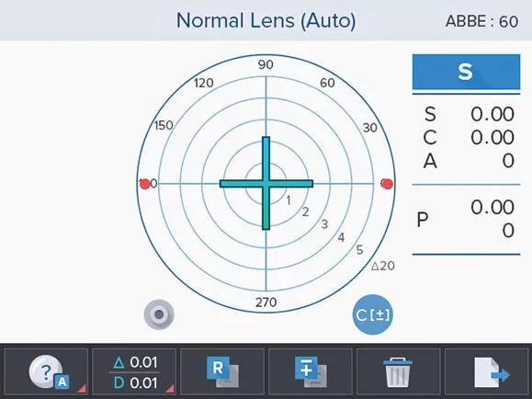
Task: Tap the Δ20 prism scale label
Action: point(383,266)
